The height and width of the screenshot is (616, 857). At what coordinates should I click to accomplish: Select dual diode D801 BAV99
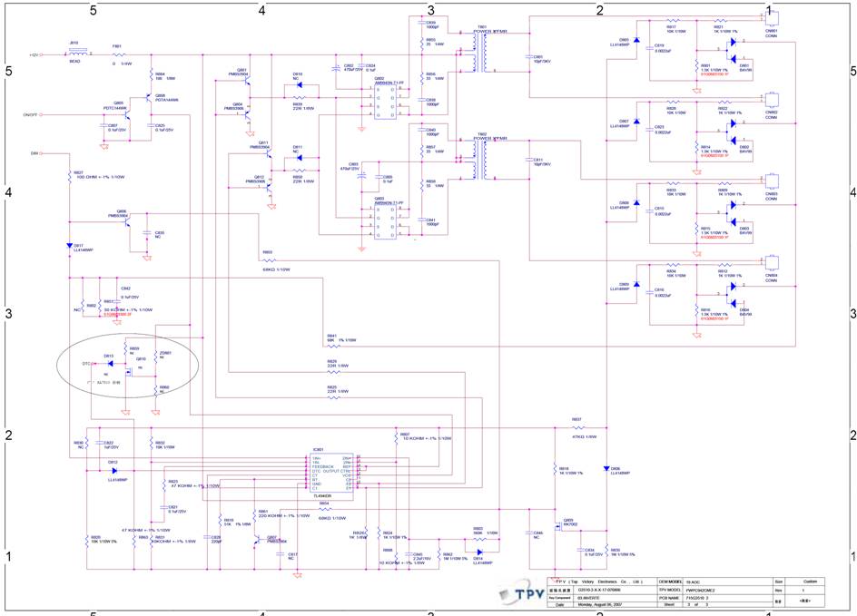point(733,50)
